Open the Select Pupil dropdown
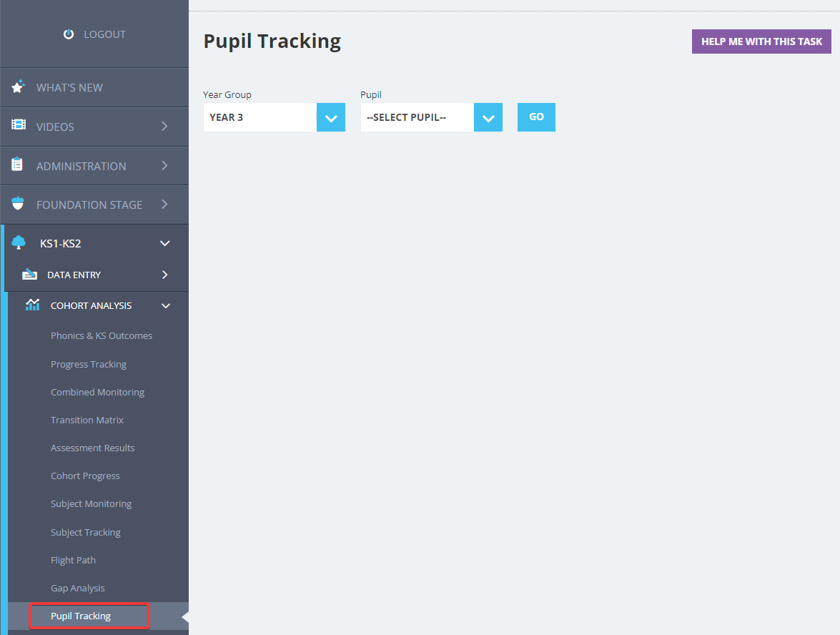This screenshot has height=635, width=840. tap(488, 117)
